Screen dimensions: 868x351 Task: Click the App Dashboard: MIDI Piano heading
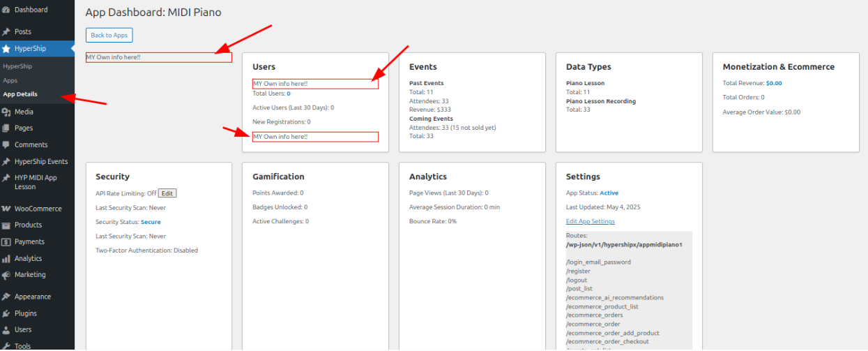click(153, 13)
